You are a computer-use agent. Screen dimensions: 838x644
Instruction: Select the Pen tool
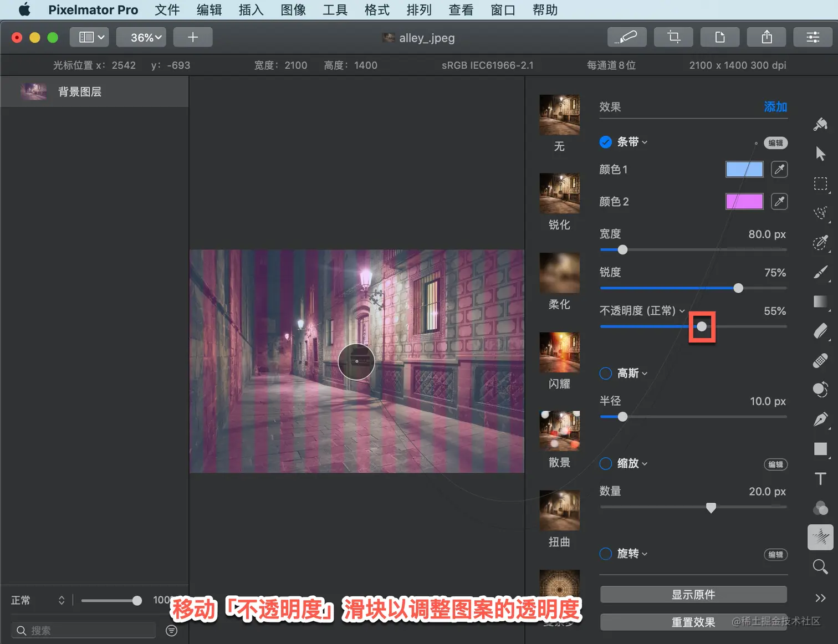(x=820, y=419)
